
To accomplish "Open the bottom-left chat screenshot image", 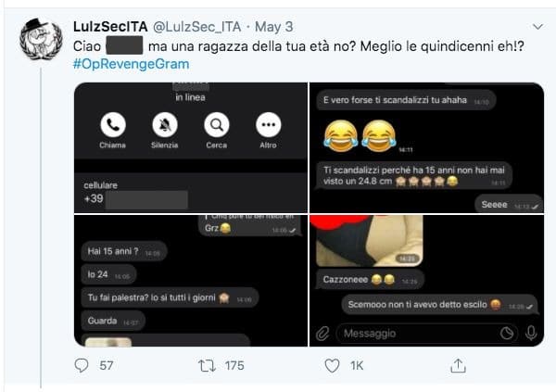I will pos(190,281).
